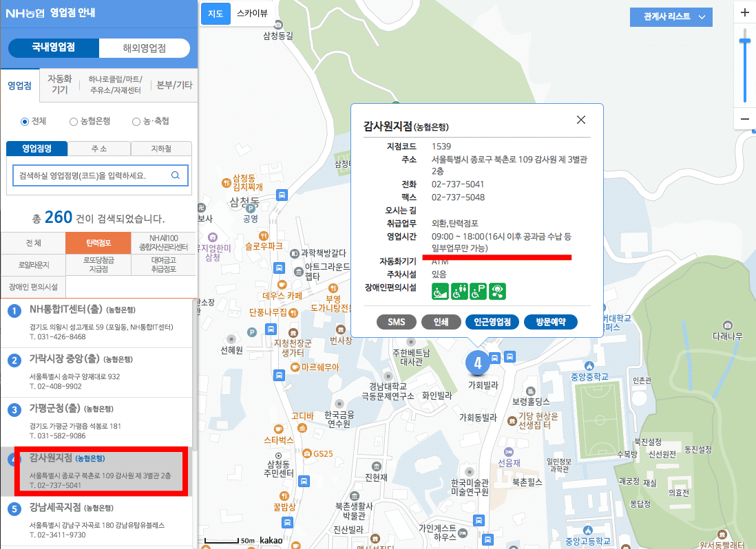Click the 번사창 landmark icon
This screenshot has height=549, width=756.
341,330
